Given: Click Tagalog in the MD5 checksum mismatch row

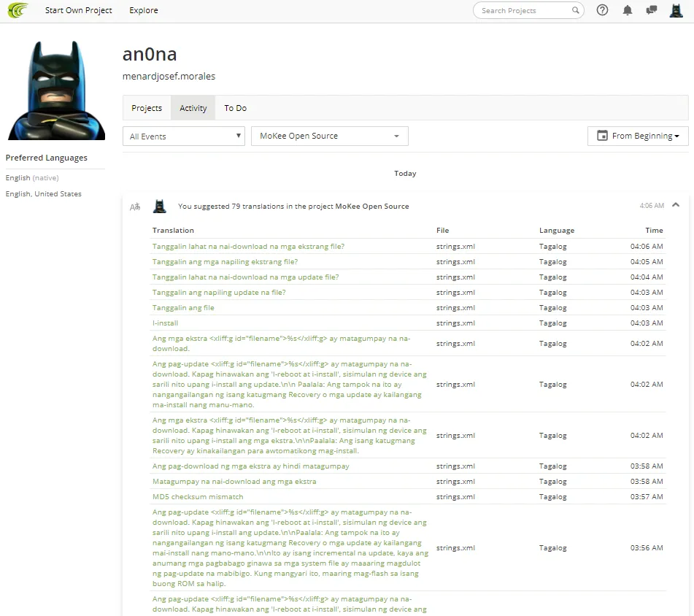Looking at the screenshot, I should click(553, 497).
